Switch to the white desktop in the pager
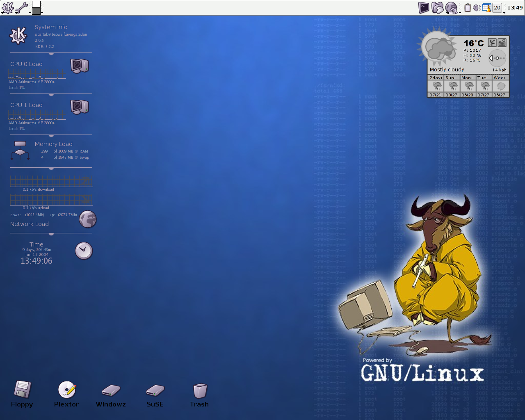The height and width of the screenshot is (420, 525). click(36, 4)
